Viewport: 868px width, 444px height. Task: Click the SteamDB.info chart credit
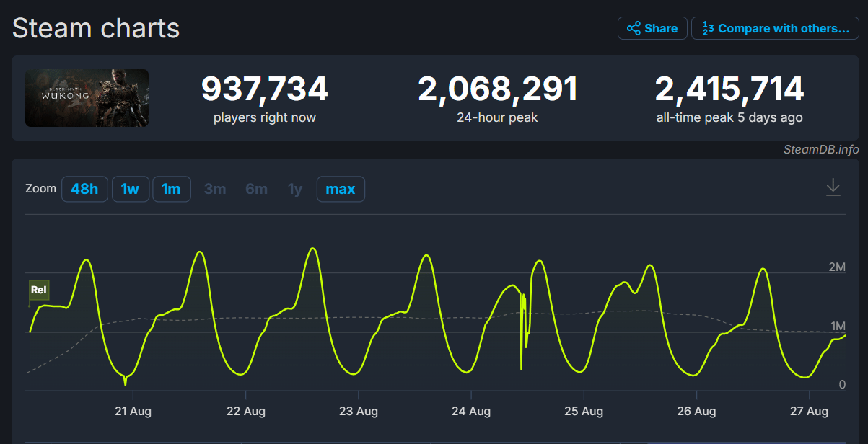point(821,149)
